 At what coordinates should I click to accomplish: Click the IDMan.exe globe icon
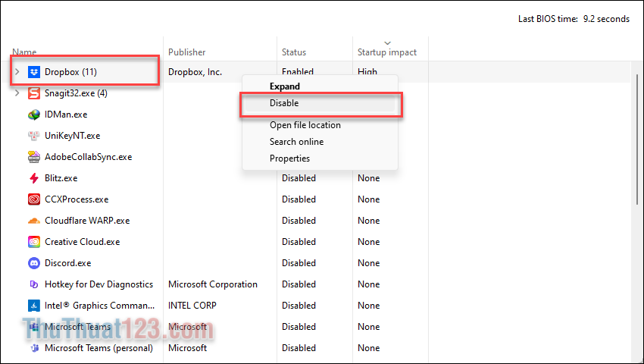point(33,115)
